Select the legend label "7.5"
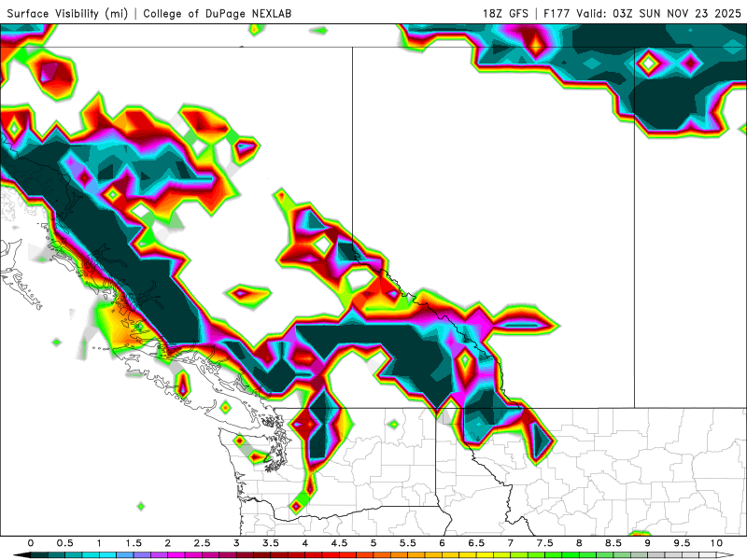 (545, 543)
